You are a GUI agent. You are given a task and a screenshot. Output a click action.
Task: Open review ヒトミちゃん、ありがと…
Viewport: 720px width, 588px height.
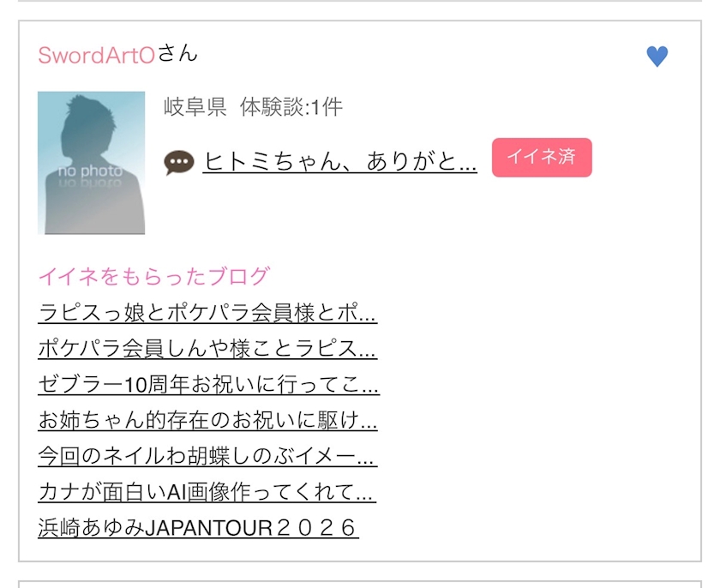point(339,161)
